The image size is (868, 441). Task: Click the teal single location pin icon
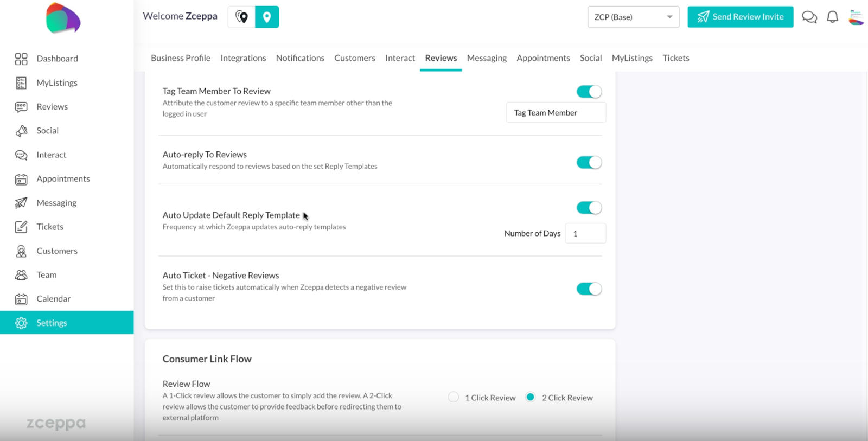pos(267,17)
